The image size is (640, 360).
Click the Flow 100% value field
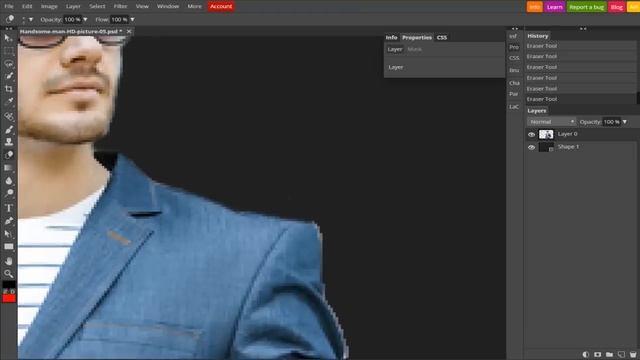[x=119, y=19]
